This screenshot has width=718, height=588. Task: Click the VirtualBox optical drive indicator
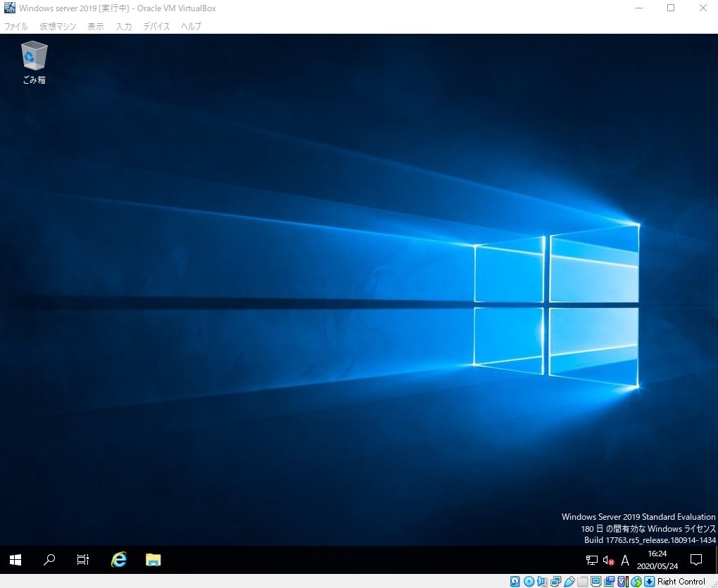click(x=529, y=582)
